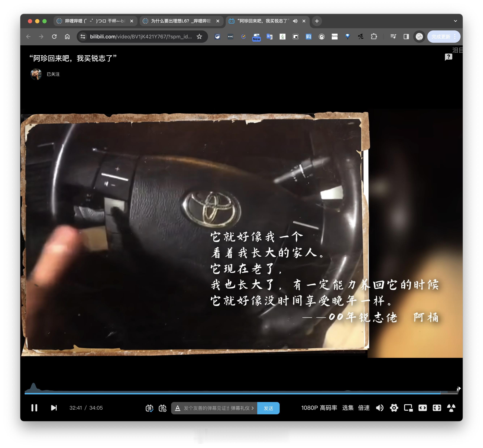Open the 选集 episode list
The width and height of the screenshot is (483, 448).
(348, 408)
